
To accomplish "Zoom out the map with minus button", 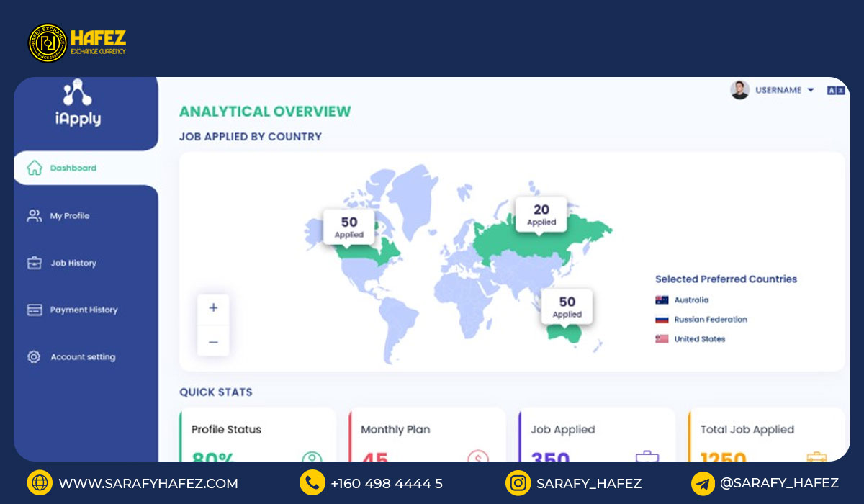I will [x=213, y=342].
